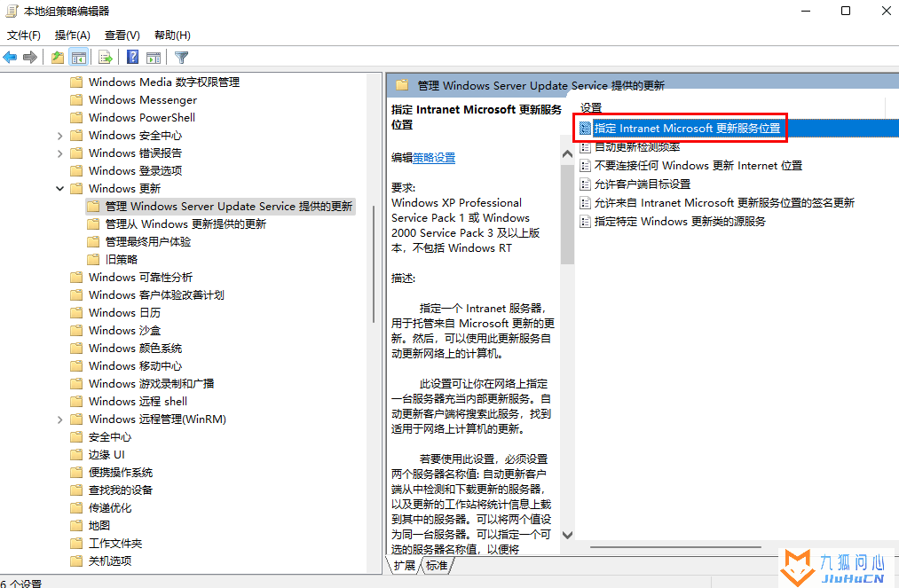Click the Forward arrow toolbar icon

coord(30,58)
